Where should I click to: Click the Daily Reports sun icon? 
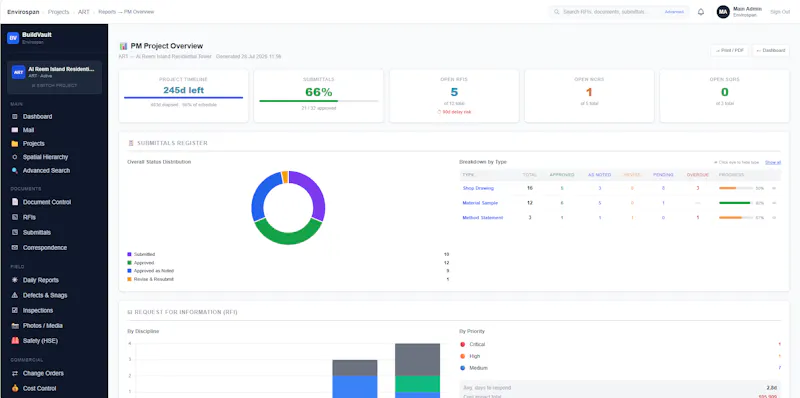14,280
